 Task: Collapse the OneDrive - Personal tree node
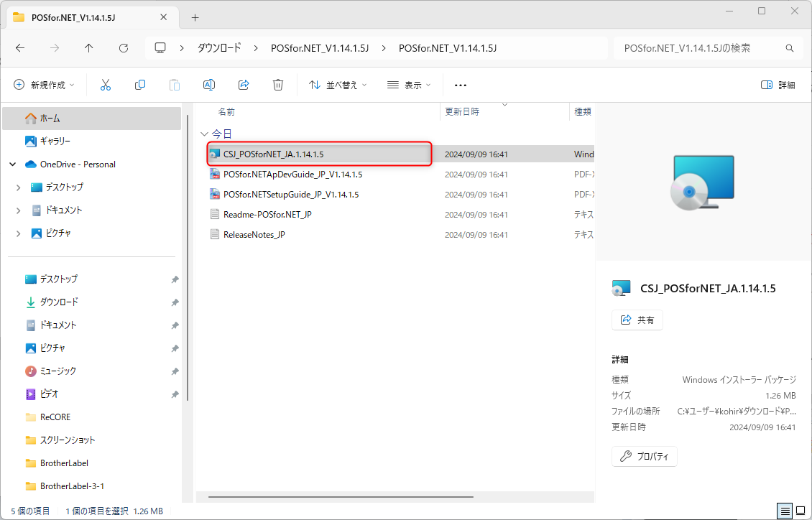tap(13, 164)
